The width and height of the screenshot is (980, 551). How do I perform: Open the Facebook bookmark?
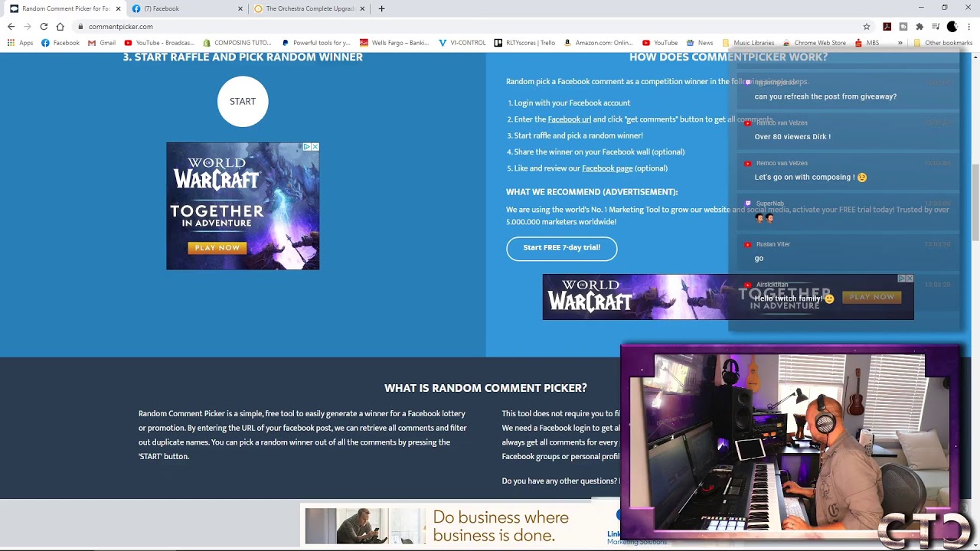pos(60,43)
